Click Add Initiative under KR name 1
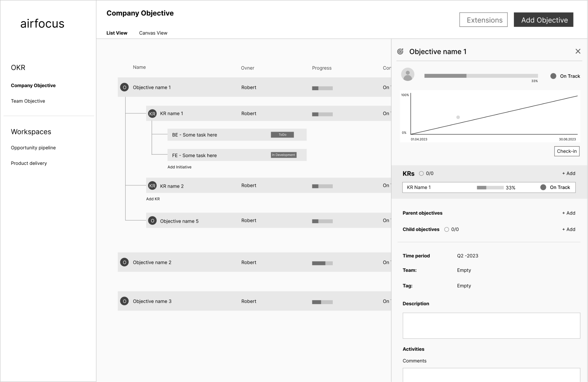588x382 pixels. tap(179, 167)
